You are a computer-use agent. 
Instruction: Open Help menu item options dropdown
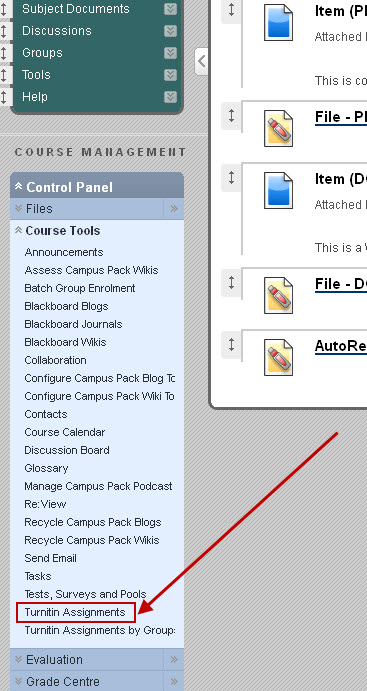click(171, 97)
